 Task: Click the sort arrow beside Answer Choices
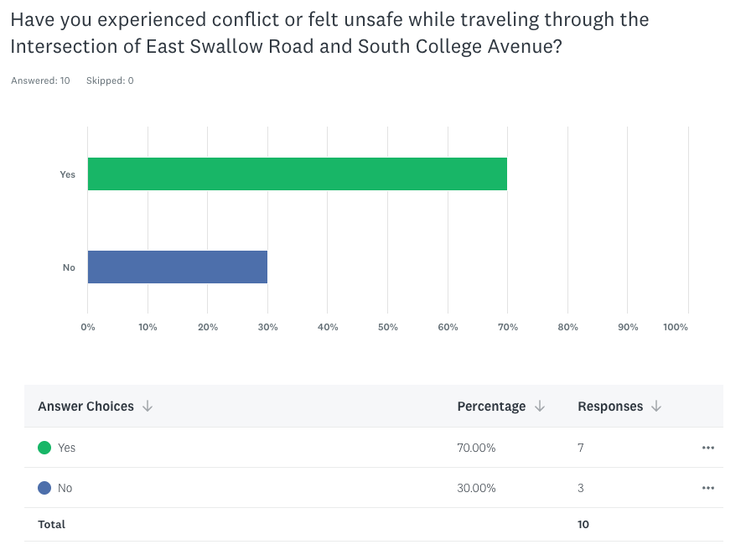(148, 407)
